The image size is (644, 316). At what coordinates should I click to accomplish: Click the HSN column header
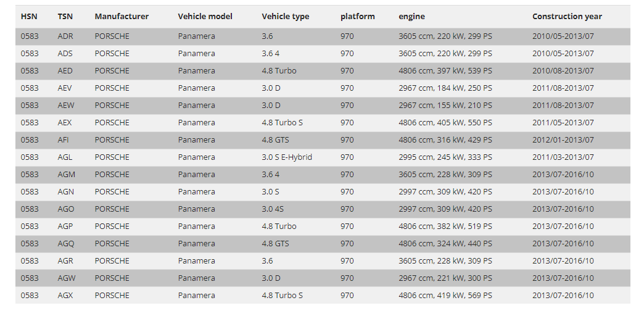click(x=29, y=17)
